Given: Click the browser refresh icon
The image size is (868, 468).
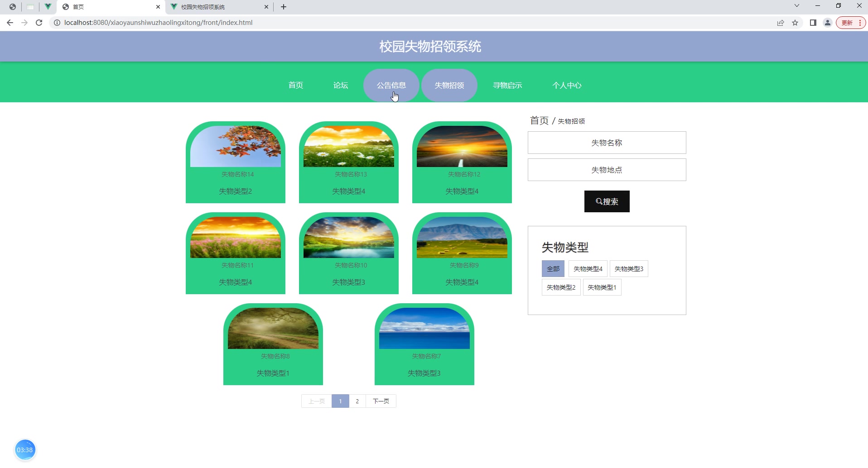Looking at the screenshot, I should pos(39,22).
